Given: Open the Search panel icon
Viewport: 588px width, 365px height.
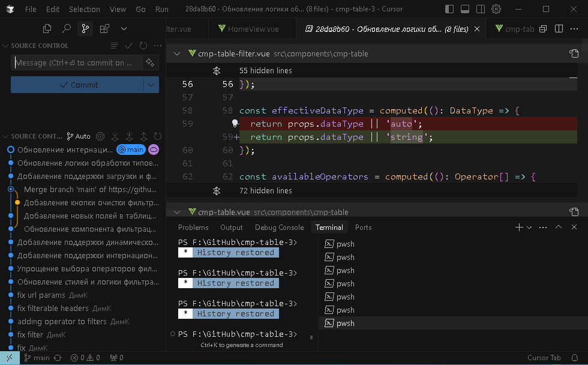Looking at the screenshot, I should click(x=65, y=28).
